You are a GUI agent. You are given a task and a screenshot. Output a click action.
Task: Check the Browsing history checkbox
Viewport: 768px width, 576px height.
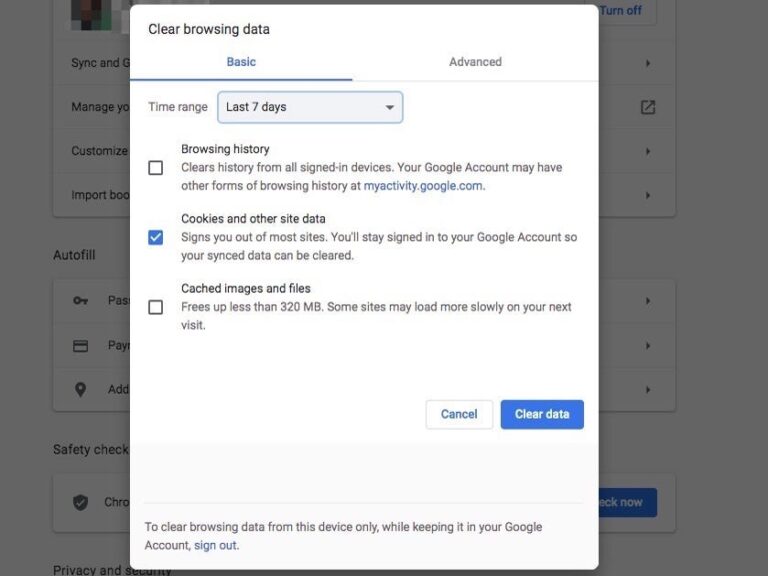point(155,168)
